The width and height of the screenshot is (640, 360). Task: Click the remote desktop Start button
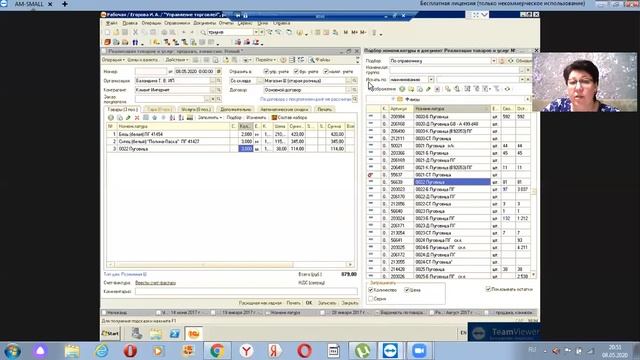110,333
